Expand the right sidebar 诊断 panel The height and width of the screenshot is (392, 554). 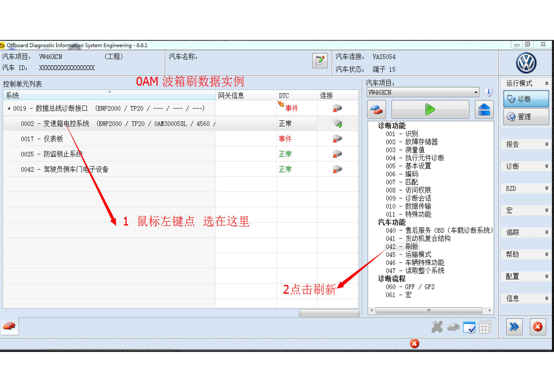point(546,166)
